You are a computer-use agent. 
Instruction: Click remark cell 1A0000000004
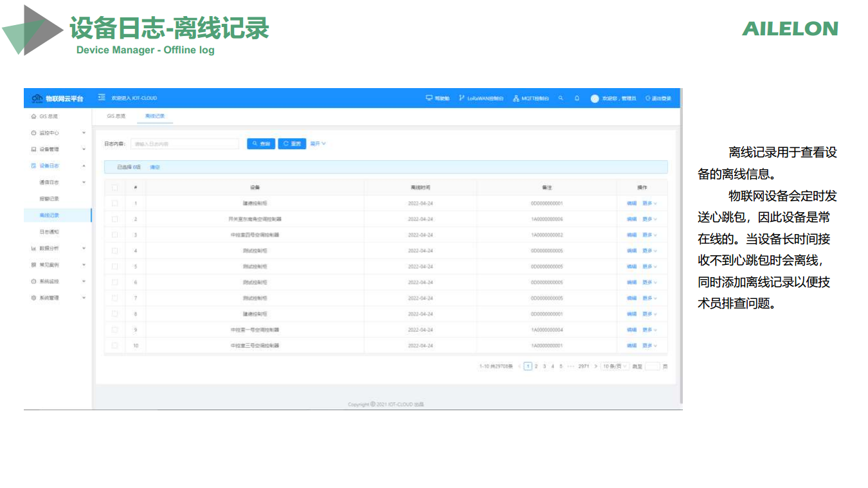[547, 330]
